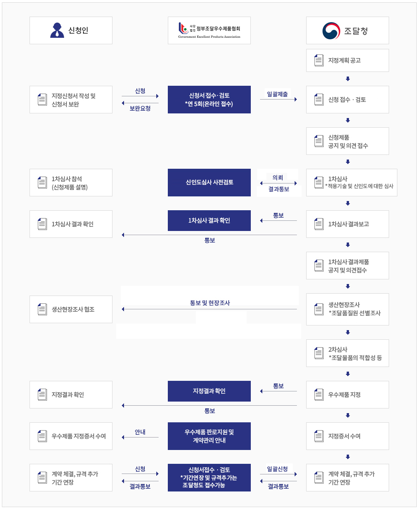
Task: Click document icon beside 2차심사
Action: [x=319, y=353]
